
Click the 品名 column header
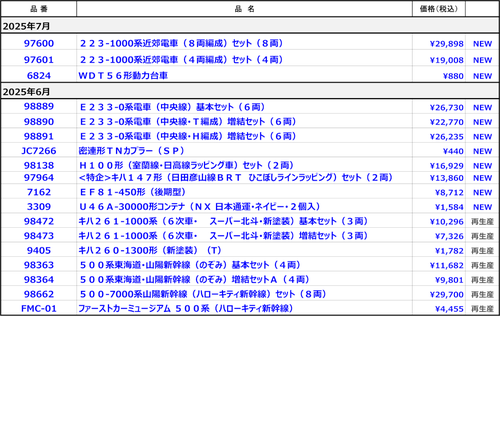point(244,9)
